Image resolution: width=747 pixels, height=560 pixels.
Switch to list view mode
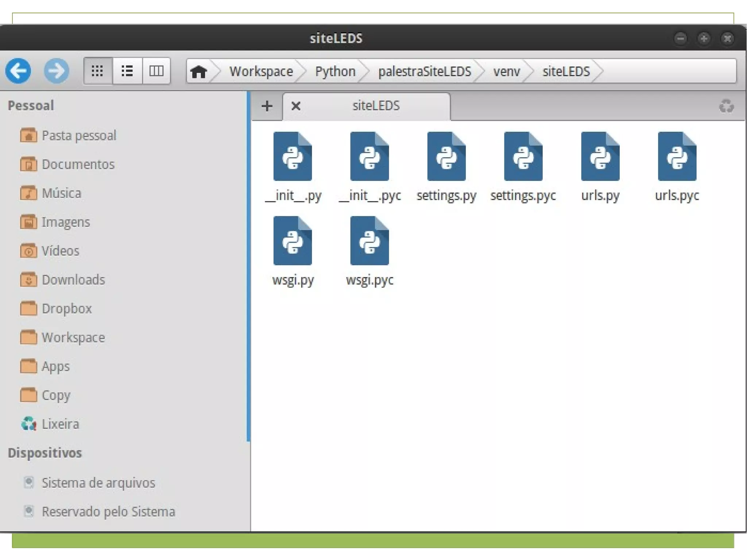pos(127,71)
